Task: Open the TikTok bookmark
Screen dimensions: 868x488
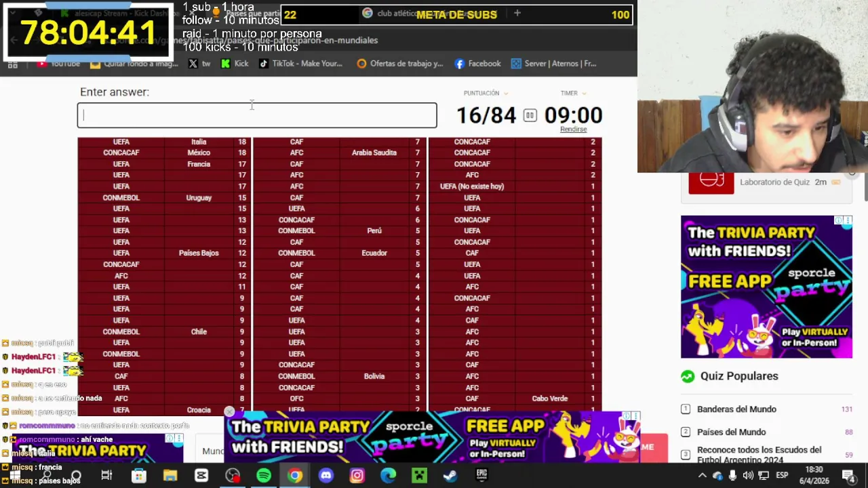Action: [300, 64]
